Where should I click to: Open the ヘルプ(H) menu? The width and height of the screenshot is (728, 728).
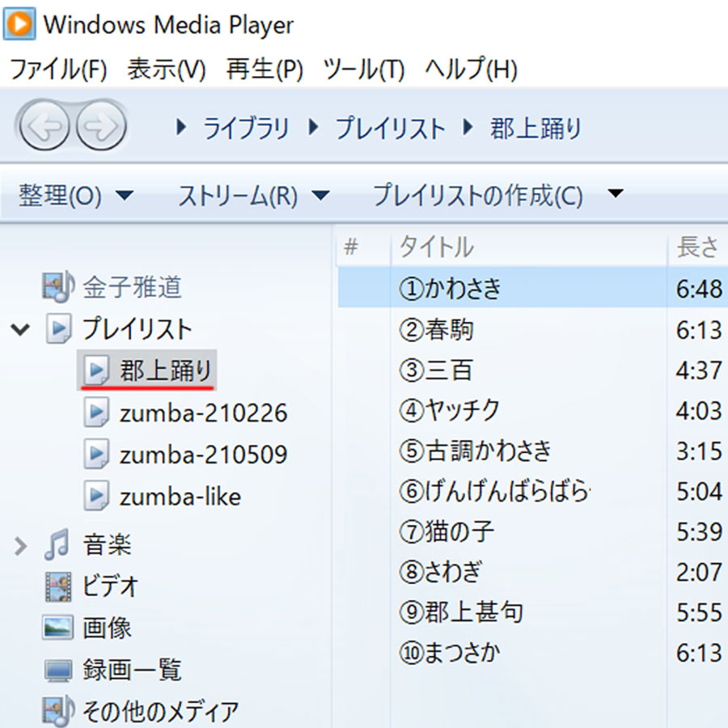click(x=471, y=70)
